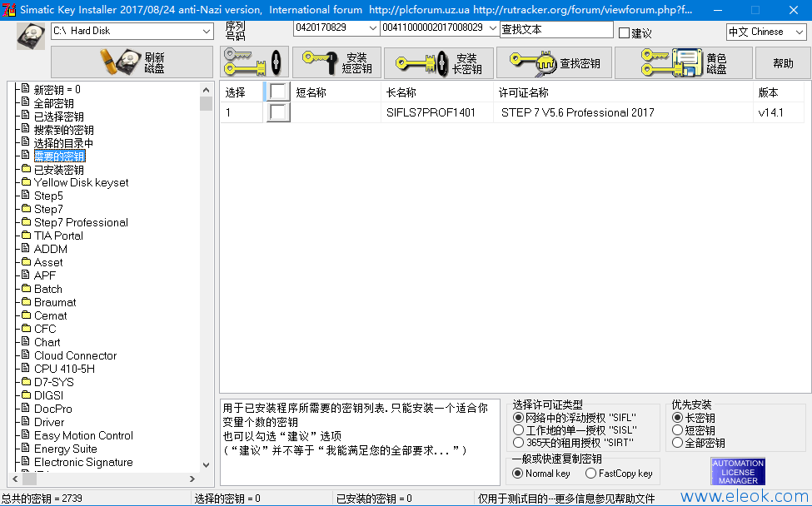Click the Yellow Disk keyset folder icon
This screenshot has height=506, width=812.
click(26, 181)
